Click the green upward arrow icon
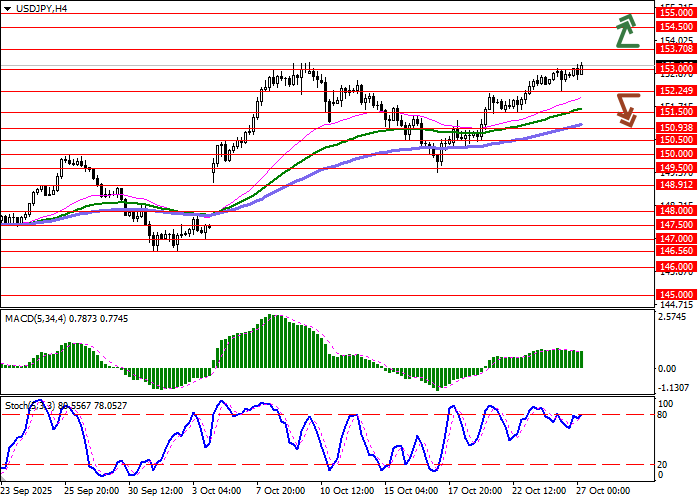The height and width of the screenshot is (500, 700). point(627,31)
